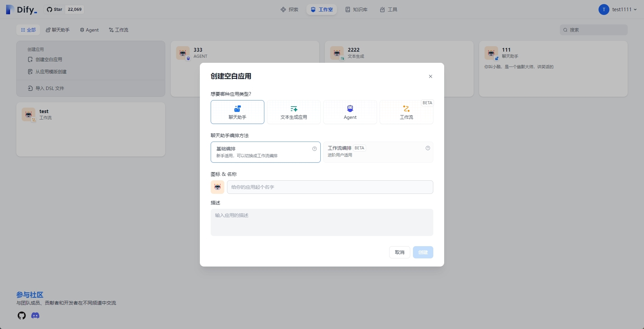
Task: Click help icon on 工作流编排 option
Action: tap(428, 148)
